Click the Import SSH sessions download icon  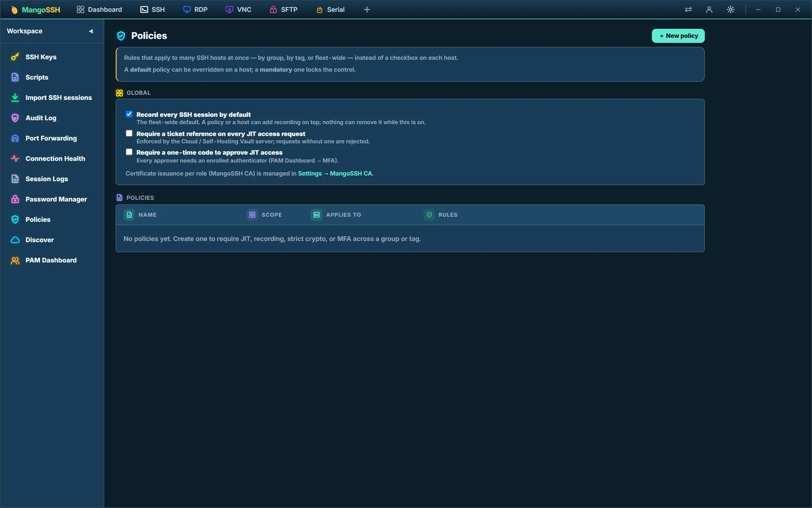point(15,97)
